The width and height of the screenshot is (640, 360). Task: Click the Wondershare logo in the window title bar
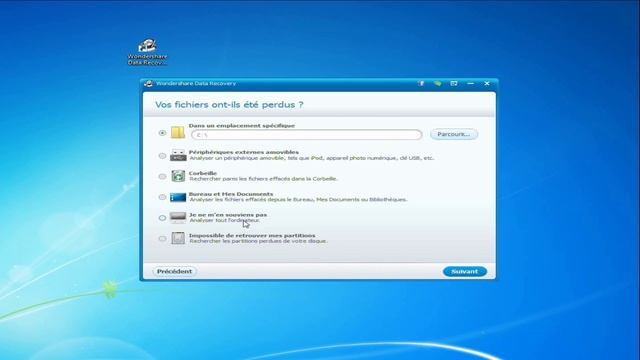[x=149, y=83]
